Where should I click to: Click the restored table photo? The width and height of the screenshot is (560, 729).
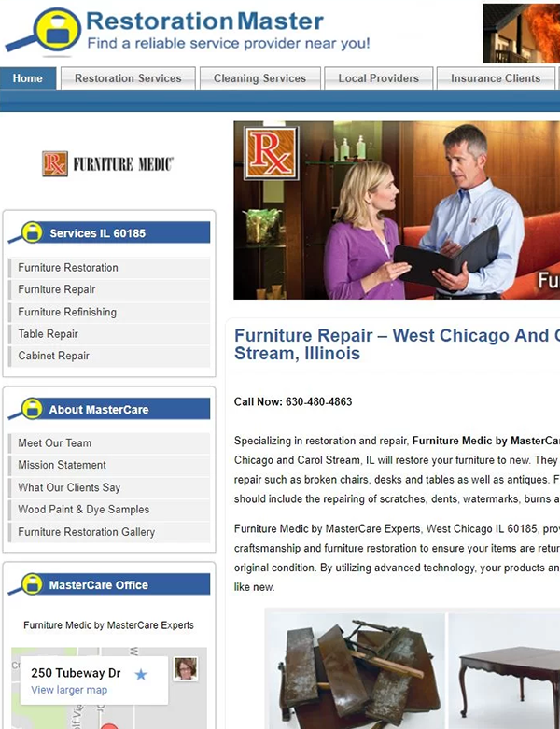[504, 671]
